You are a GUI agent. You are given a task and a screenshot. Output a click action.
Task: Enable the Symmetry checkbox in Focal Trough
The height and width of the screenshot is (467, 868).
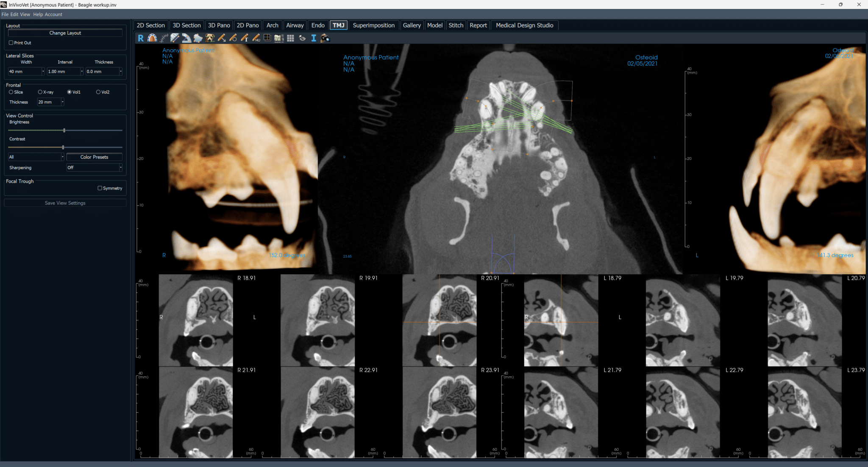[x=100, y=188]
